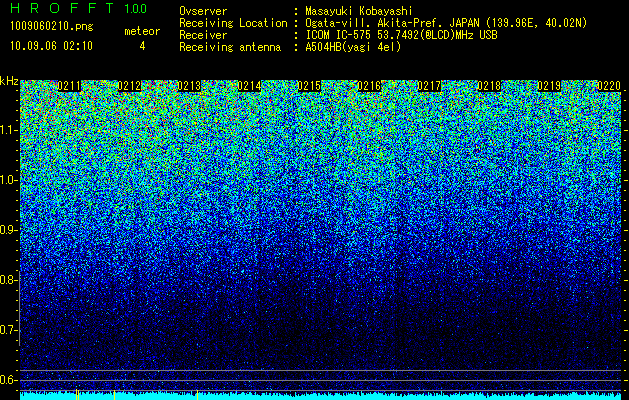This screenshot has height=400, width=629.
Task: Click the kHz axis unit label
Action: (x=9, y=81)
